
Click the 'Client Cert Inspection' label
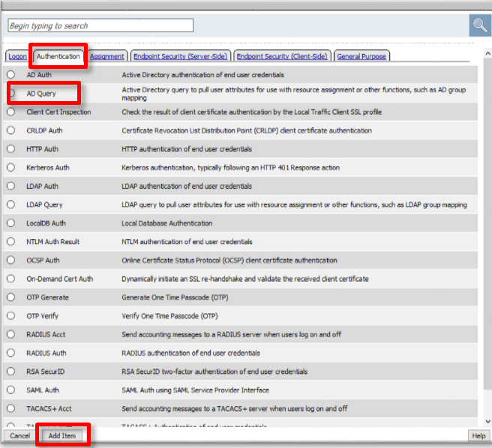click(x=58, y=112)
